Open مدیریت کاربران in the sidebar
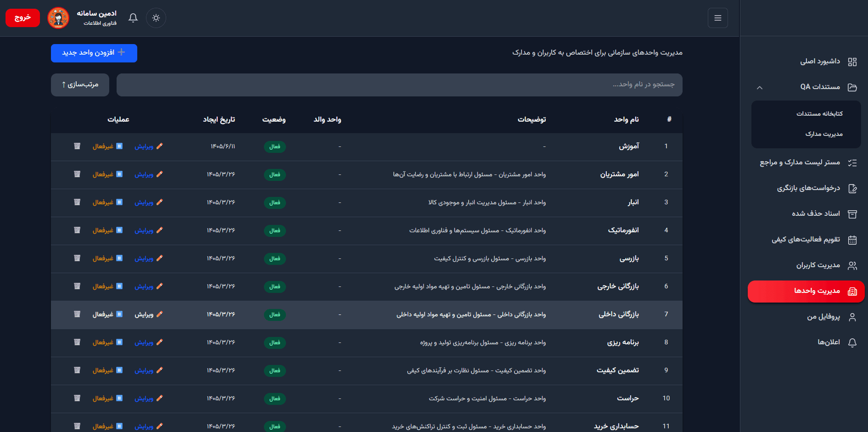The width and height of the screenshot is (868, 432). click(804, 265)
